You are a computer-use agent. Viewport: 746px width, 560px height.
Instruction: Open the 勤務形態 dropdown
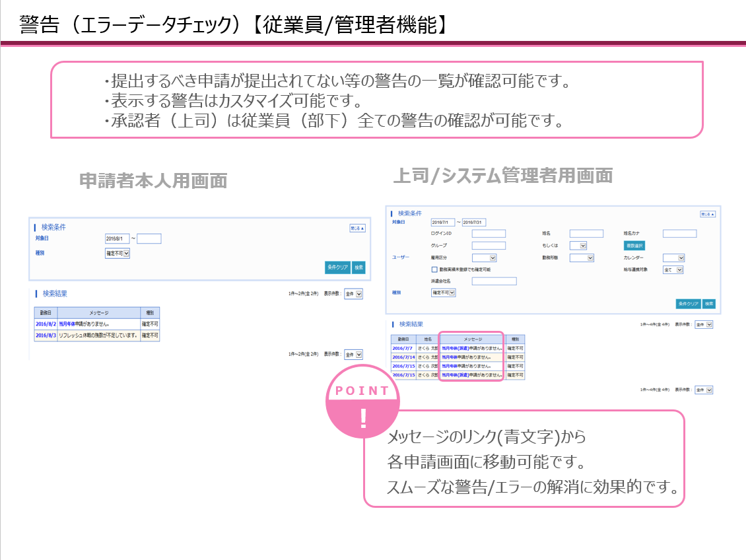tap(580, 258)
